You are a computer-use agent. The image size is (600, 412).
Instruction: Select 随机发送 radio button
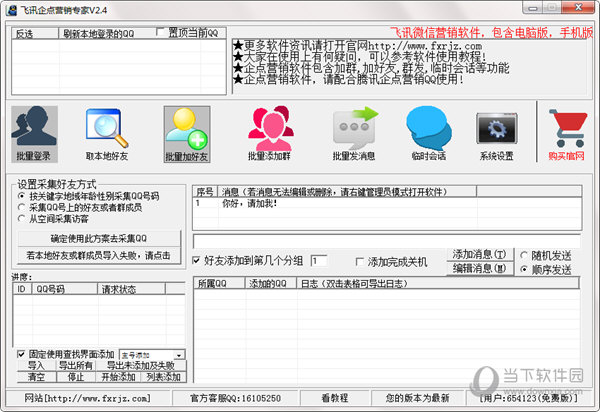pyautogui.click(x=524, y=255)
